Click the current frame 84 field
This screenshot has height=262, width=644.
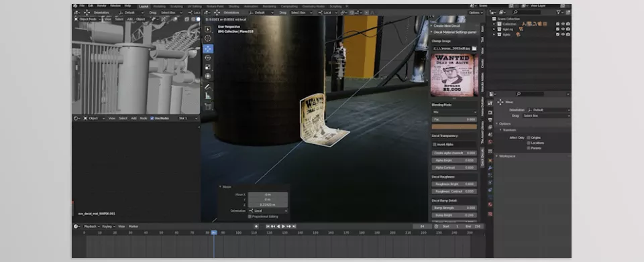pyautogui.click(x=423, y=226)
